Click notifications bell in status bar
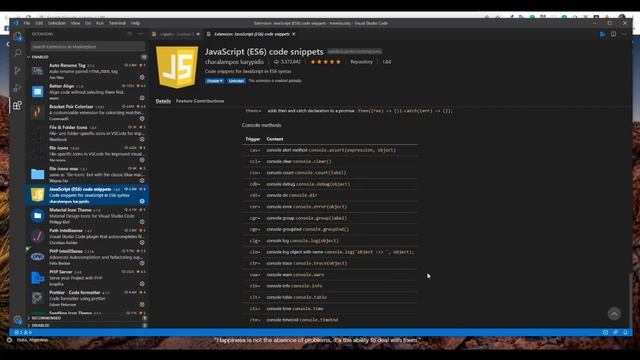The image size is (640, 360). 625,332
